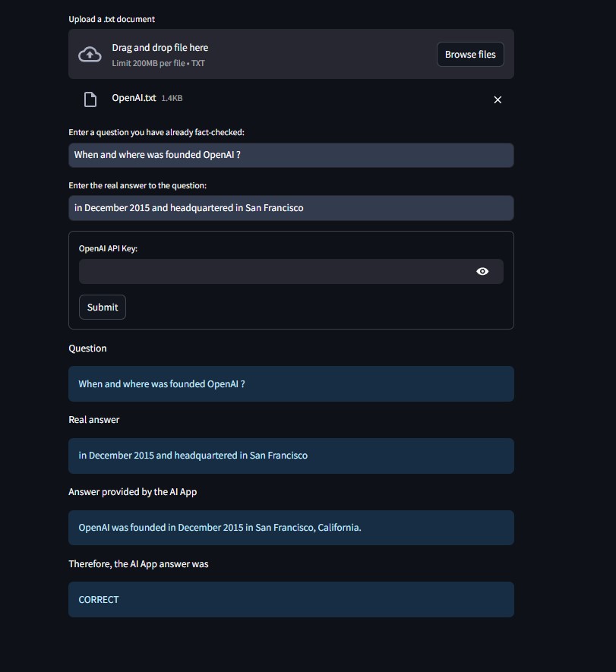Click the Real answer result box
Screen dimensions: 616x672
coord(291,456)
